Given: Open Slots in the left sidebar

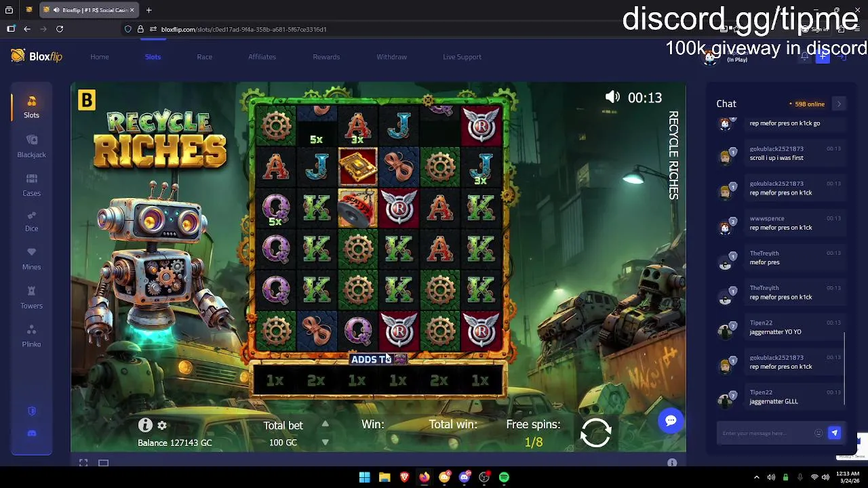Looking at the screenshot, I should [x=31, y=107].
